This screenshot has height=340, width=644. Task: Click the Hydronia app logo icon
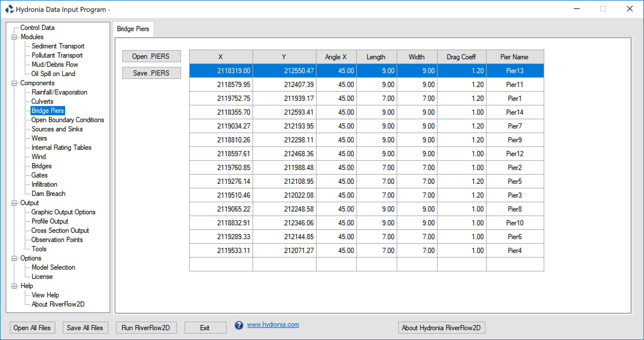point(10,9)
